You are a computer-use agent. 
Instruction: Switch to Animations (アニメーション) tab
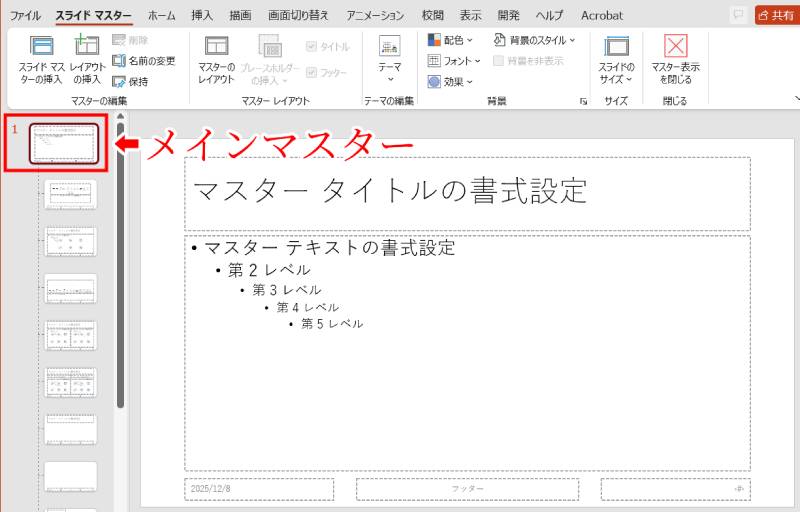coord(375,16)
